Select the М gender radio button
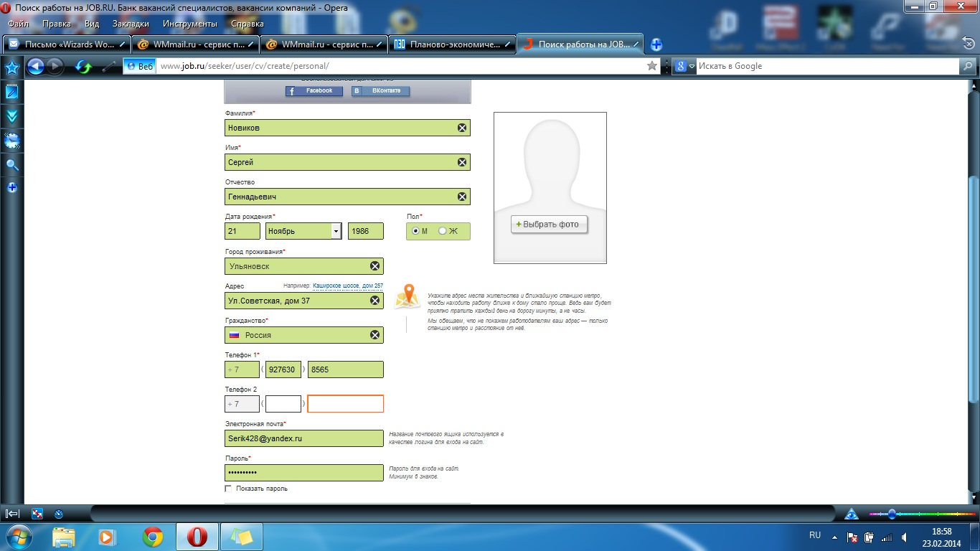The image size is (980, 551). tap(415, 231)
